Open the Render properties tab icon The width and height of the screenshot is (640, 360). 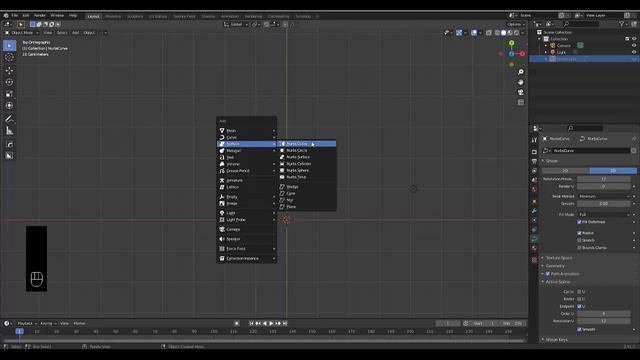534,152
